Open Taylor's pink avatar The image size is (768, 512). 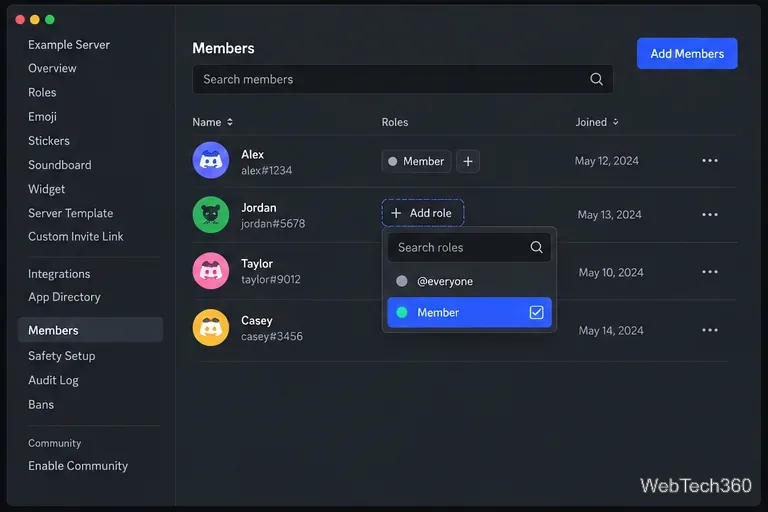click(x=211, y=271)
